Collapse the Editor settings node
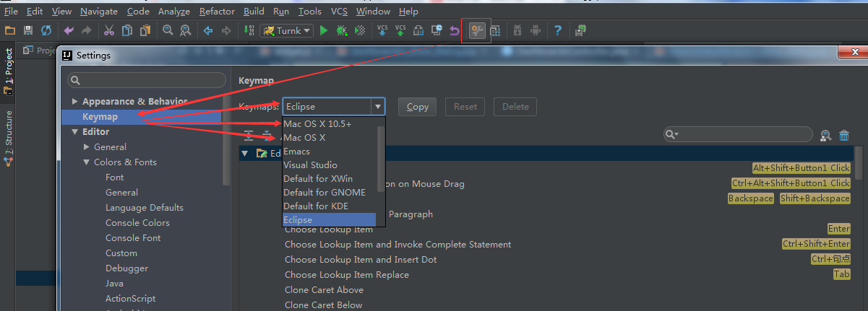Screen dimensions: 868x311 click(x=74, y=132)
